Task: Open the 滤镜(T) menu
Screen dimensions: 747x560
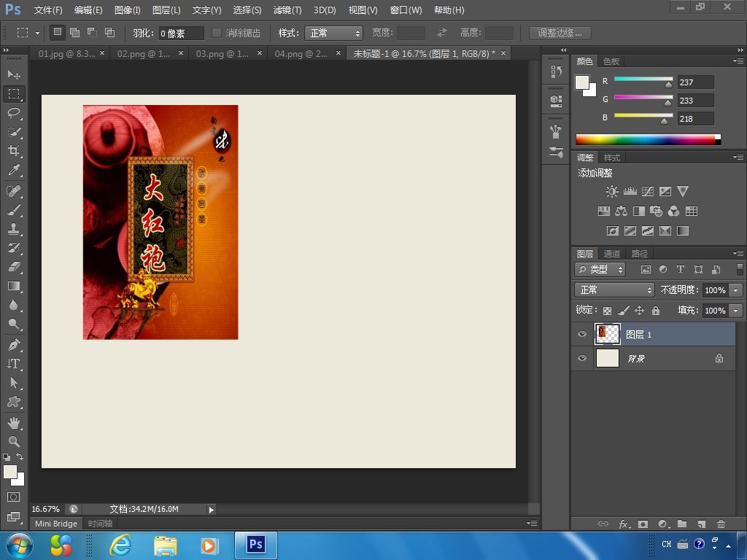Action: pos(287,10)
